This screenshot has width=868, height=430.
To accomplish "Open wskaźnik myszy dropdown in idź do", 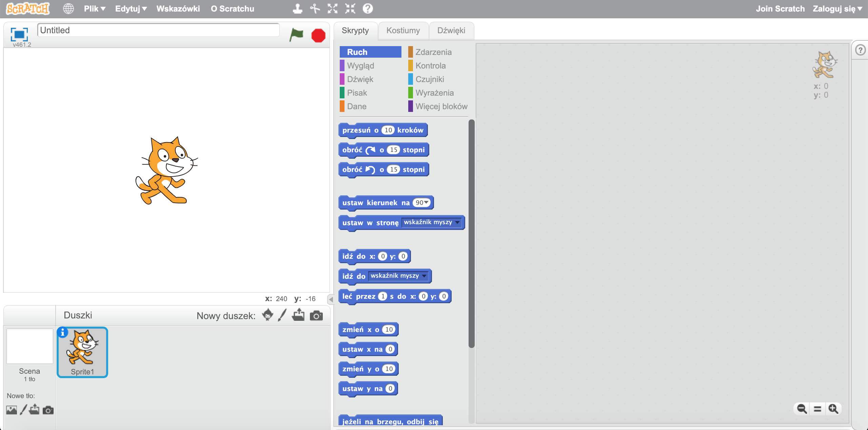I will click(398, 276).
